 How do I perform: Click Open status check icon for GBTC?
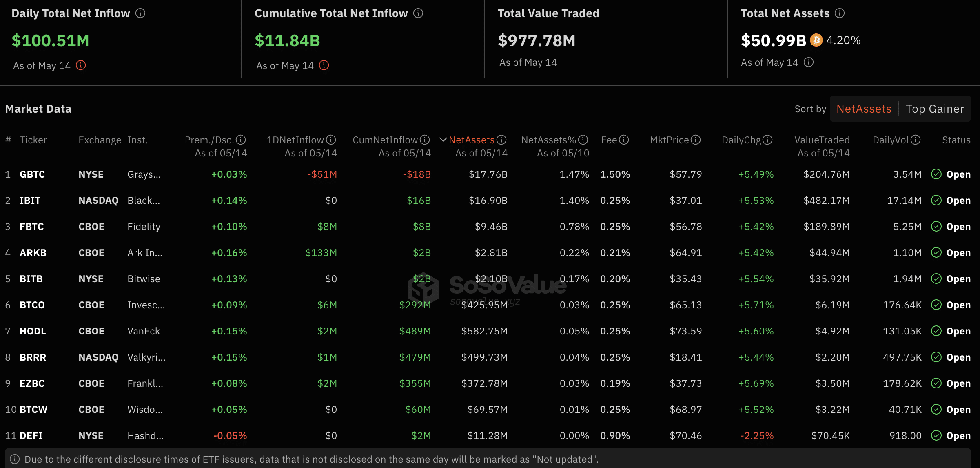[x=936, y=174]
